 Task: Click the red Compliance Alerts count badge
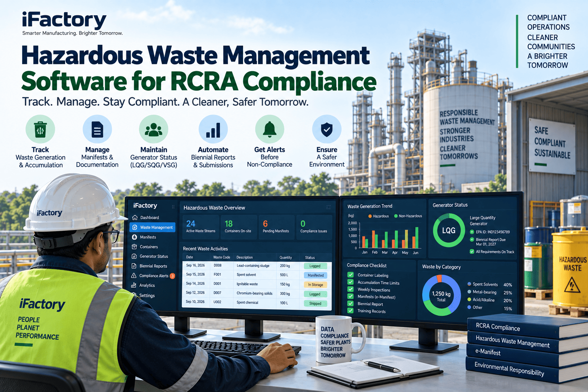coord(172,276)
